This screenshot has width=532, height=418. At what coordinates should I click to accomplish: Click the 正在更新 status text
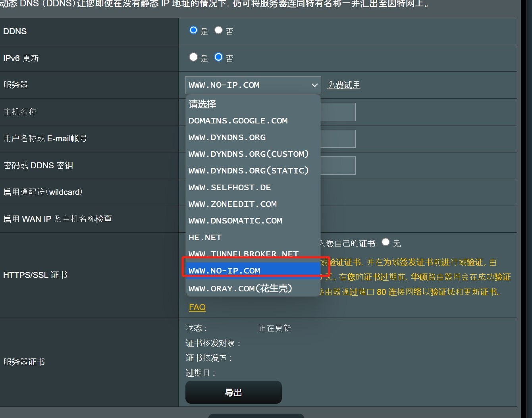tap(275, 328)
